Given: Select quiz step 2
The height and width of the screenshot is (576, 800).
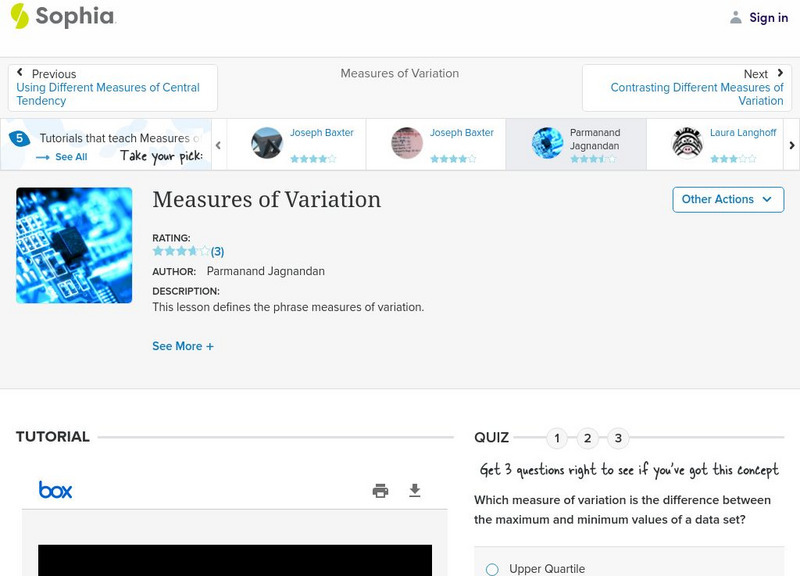Looking at the screenshot, I should click(588, 437).
